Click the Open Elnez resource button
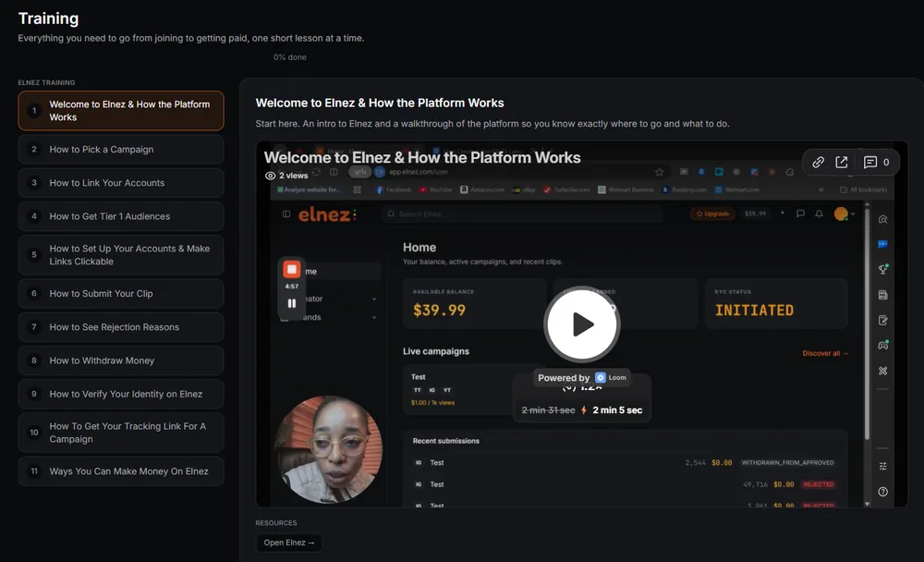The height and width of the screenshot is (562, 924). click(288, 543)
